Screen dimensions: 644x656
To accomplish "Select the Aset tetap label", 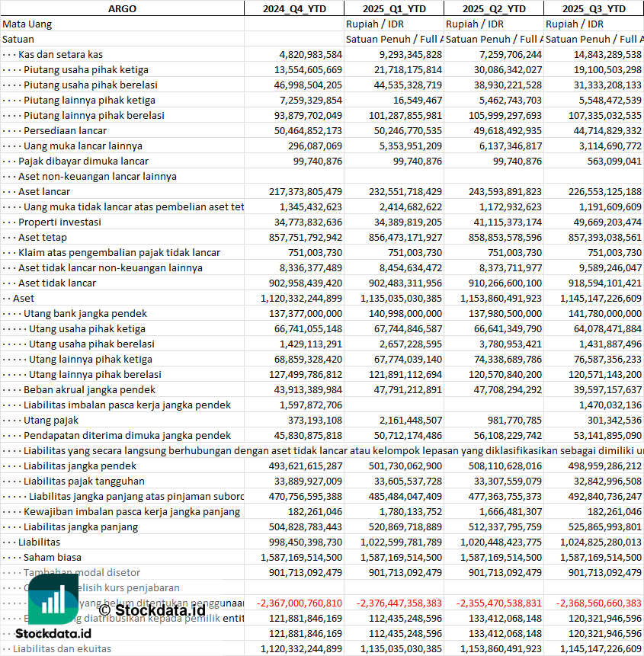I will 42,237.
